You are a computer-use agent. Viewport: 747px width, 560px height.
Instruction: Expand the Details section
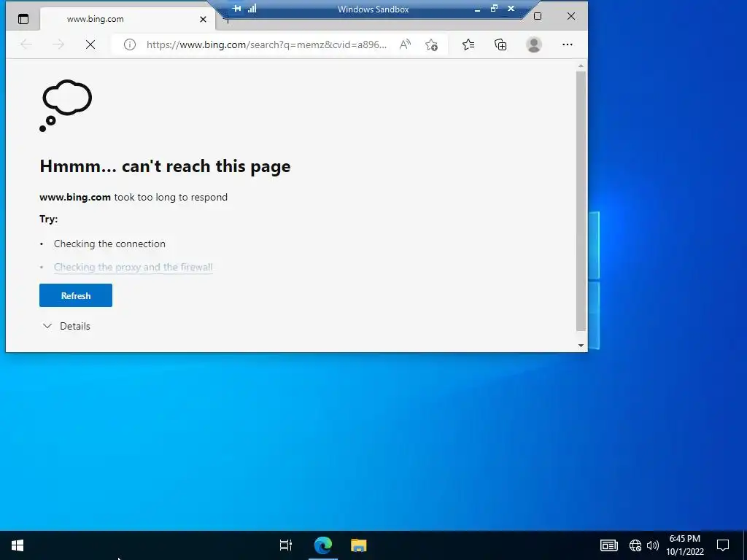[x=66, y=326]
